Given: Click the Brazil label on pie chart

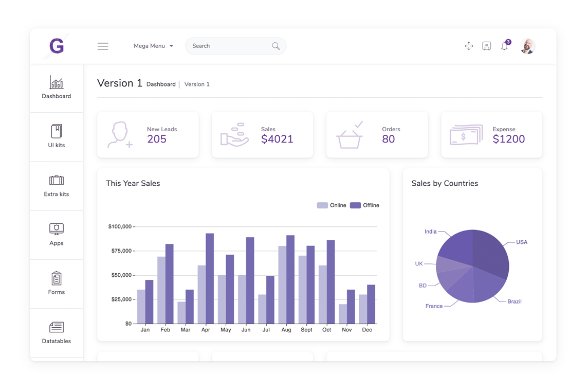Looking at the screenshot, I should coord(514,302).
